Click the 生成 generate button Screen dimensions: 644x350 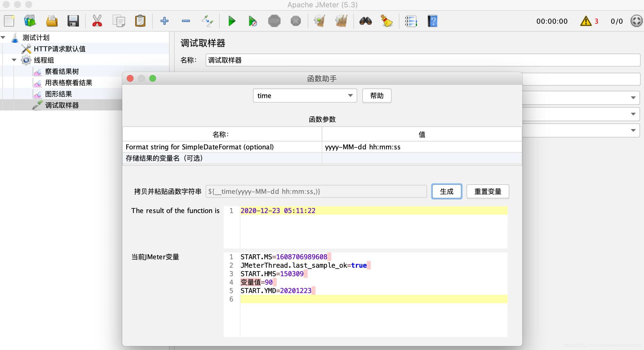(447, 192)
